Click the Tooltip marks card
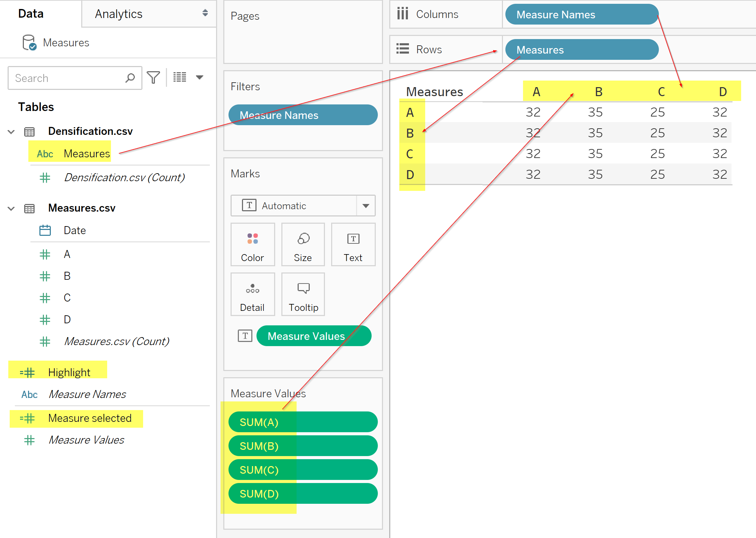The image size is (756, 538). [x=303, y=295]
